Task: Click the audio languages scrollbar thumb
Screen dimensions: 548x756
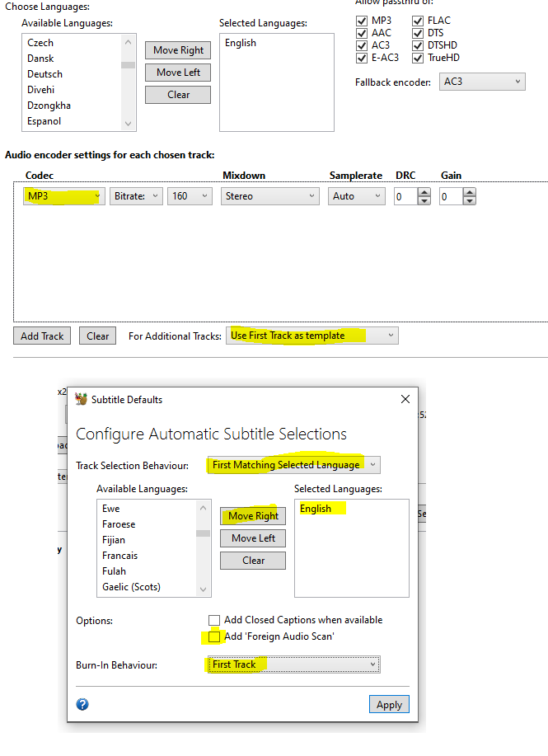Action: click(x=129, y=65)
